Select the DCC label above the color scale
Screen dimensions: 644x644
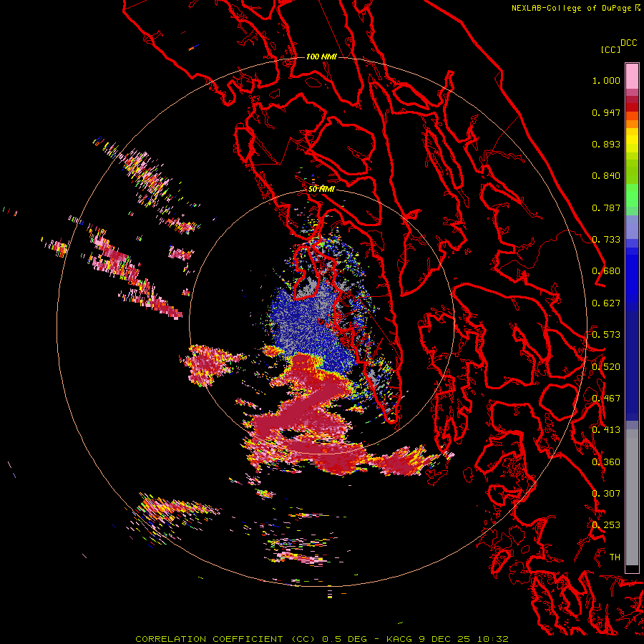[x=629, y=43]
